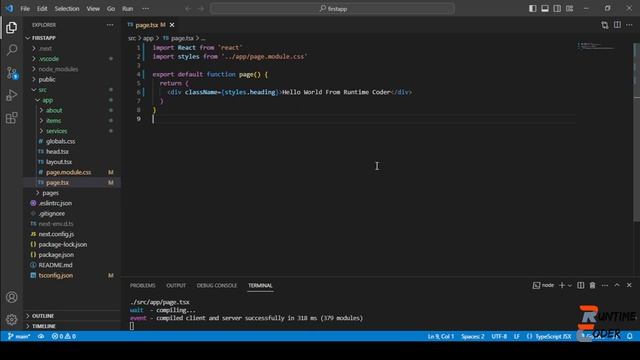Screen dimensions: 640x360
Task: Go forward with the navigation arrow
Action: point(201,9)
